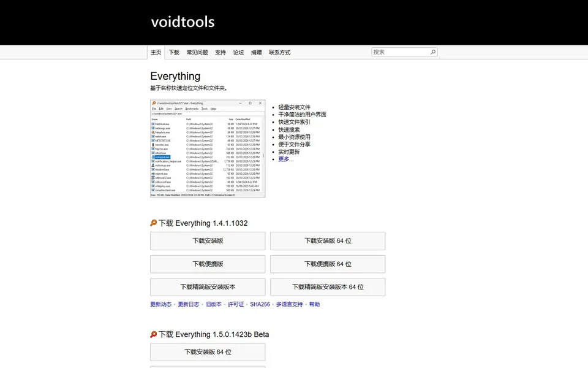Open the Everything screenshot thumbnail
Viewport: 588px width, 368px height.
point(208,148)
